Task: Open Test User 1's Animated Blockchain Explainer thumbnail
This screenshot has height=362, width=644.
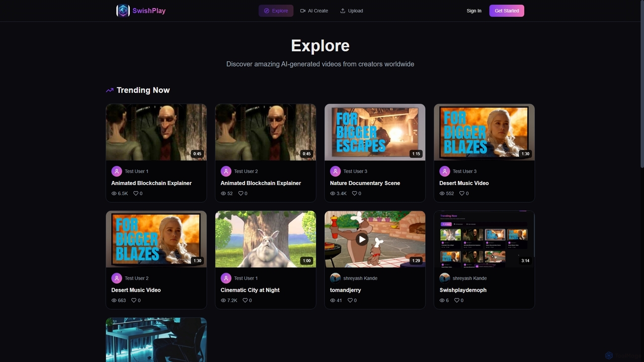Action: click(x=156, y=132)
